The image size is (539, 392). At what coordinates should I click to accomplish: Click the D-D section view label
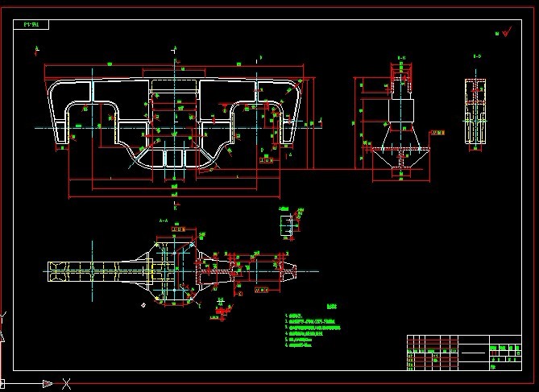click(477, 56)
